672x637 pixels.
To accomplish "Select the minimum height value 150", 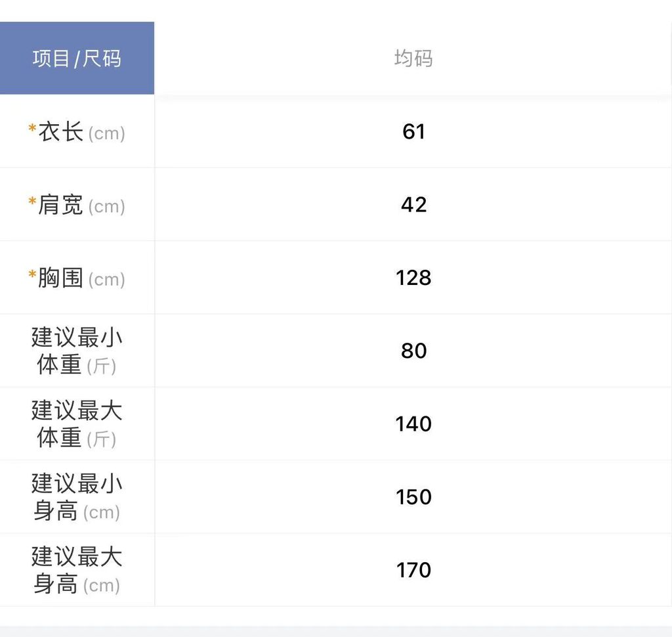I will 413,496.
